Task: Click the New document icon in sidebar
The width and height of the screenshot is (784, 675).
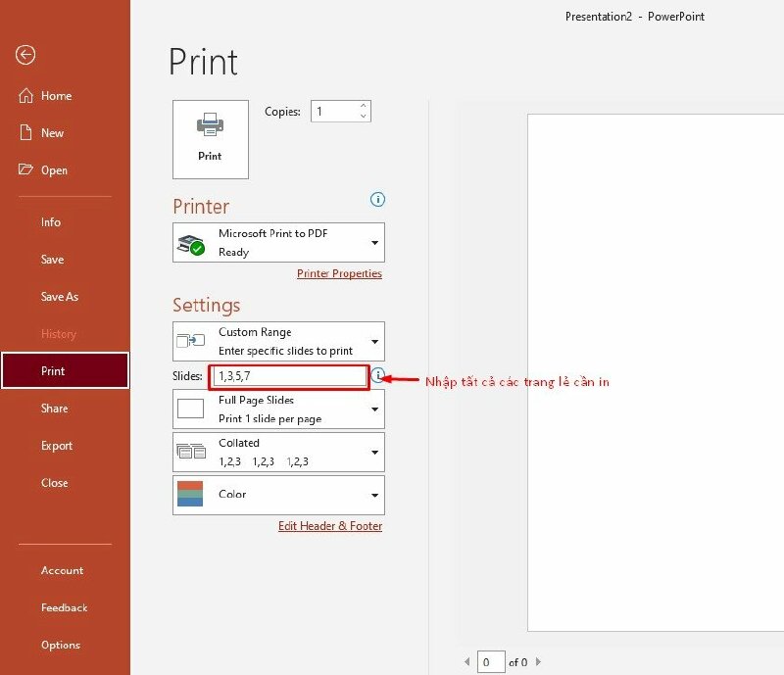Action: [27, 132]
